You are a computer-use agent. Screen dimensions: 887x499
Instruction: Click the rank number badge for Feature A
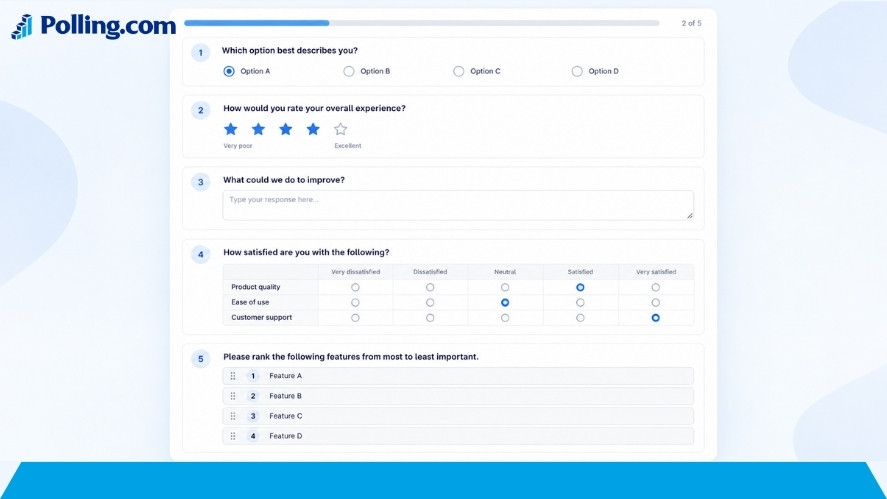pos(253,376)
